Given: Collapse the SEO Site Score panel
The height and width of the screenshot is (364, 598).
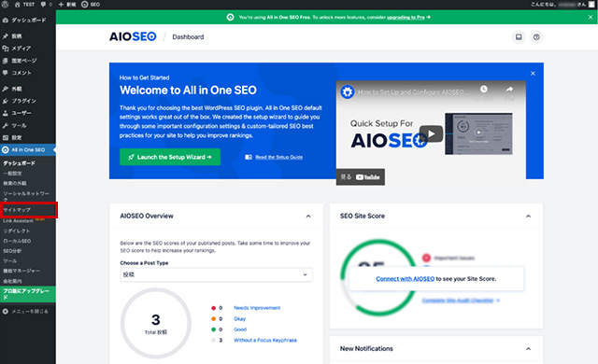Looking at the screenshot, I should [528, 216].
